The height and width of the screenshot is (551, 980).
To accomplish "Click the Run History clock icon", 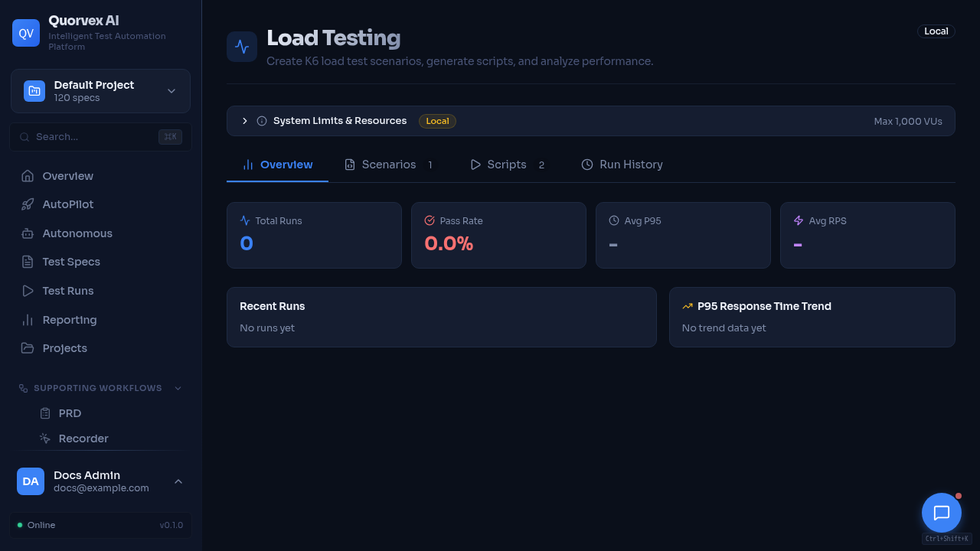I will click(x=587, y=165).
